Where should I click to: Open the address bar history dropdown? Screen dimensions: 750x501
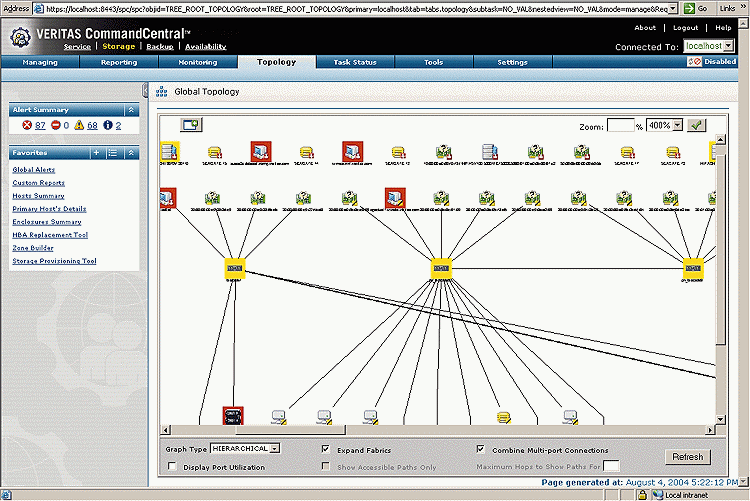[673, 8]
